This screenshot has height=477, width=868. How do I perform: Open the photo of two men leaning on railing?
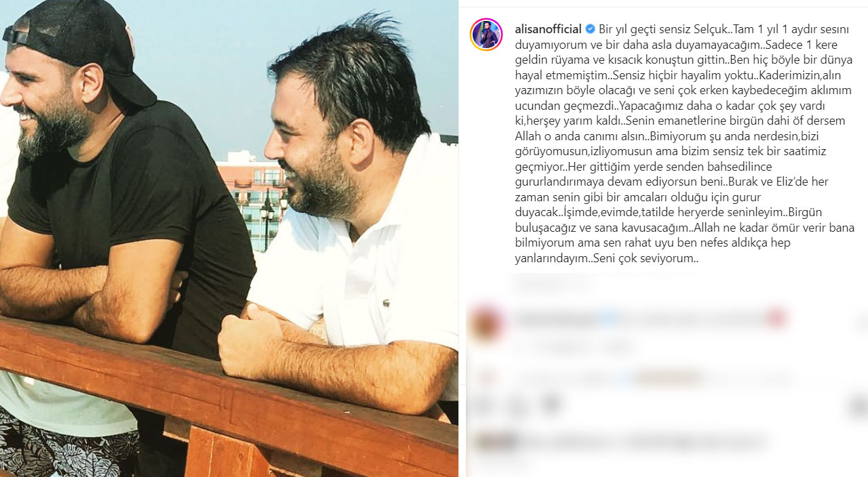(229, 239)
